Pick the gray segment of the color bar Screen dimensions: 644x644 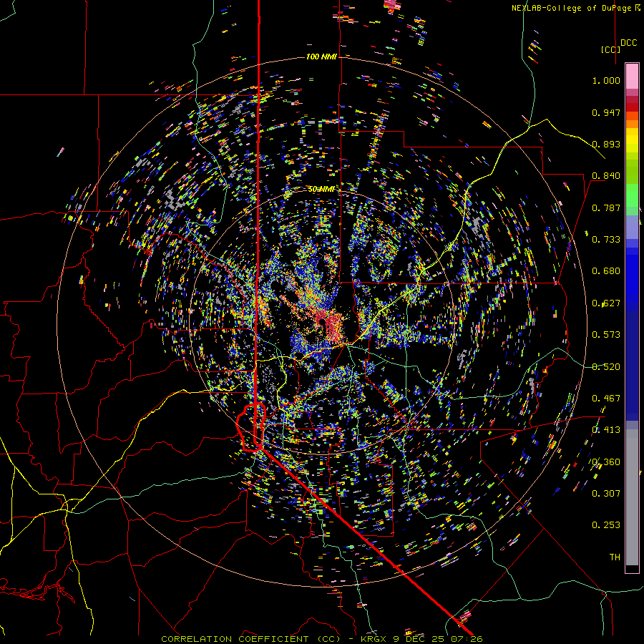(632, 497)
